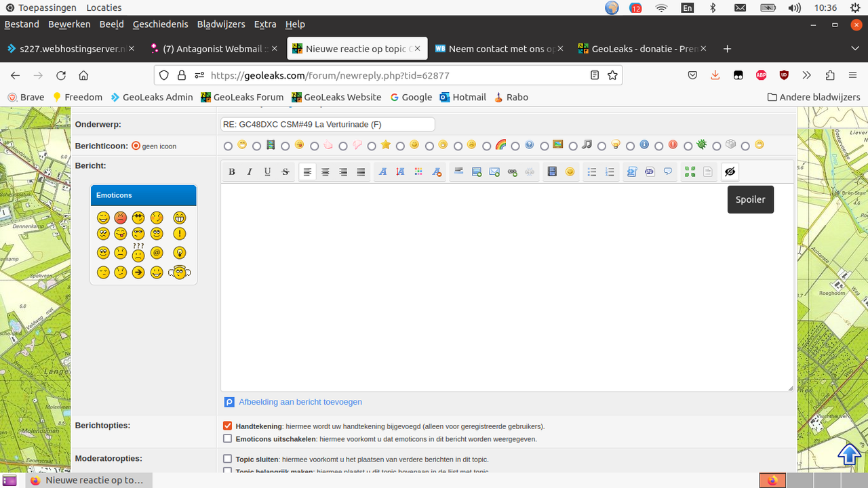Viewport: 868px width, 488px height.
Task: Toggle bold formatting in message editor
Action: (x=232, y=172)
